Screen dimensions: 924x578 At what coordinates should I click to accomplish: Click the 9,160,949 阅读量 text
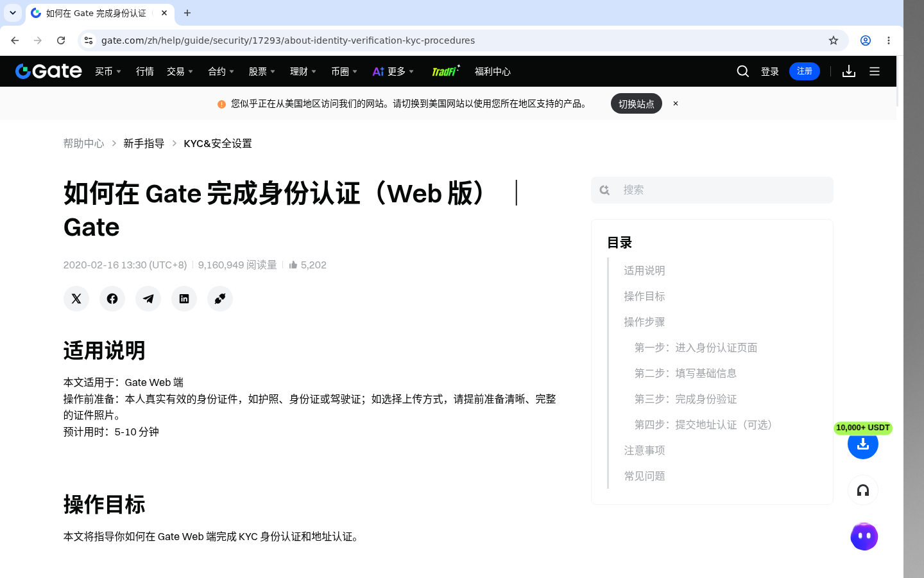(237, 265)
